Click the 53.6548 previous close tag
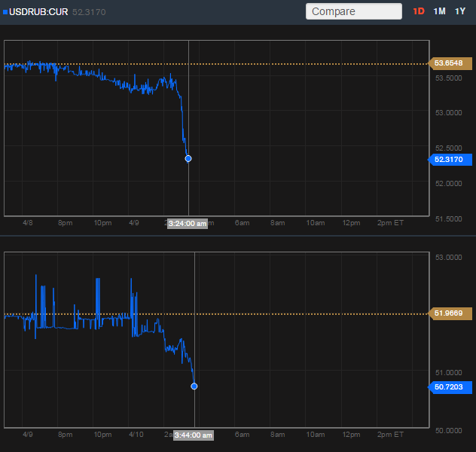 click(450, 63)
